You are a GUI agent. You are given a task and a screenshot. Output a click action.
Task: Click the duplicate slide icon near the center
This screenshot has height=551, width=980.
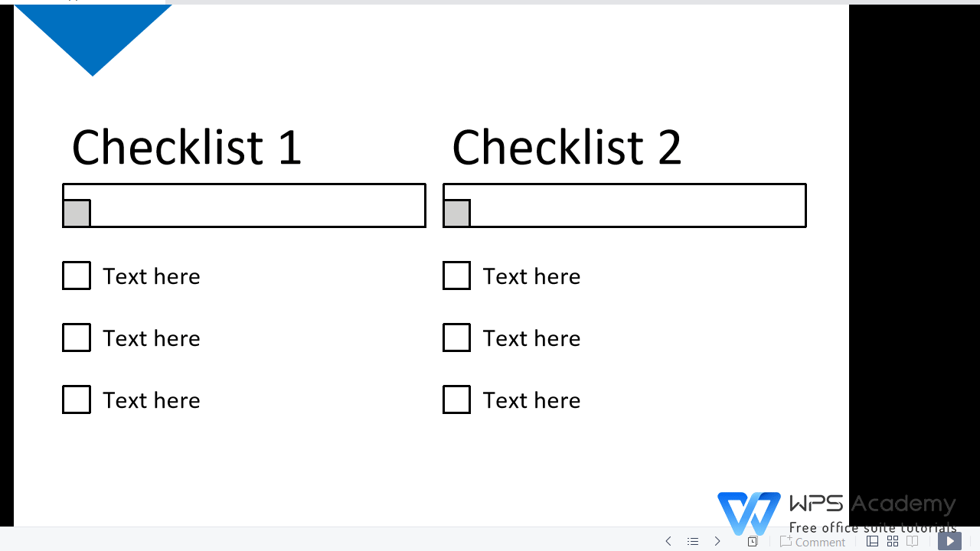click(x=753, y=541)
